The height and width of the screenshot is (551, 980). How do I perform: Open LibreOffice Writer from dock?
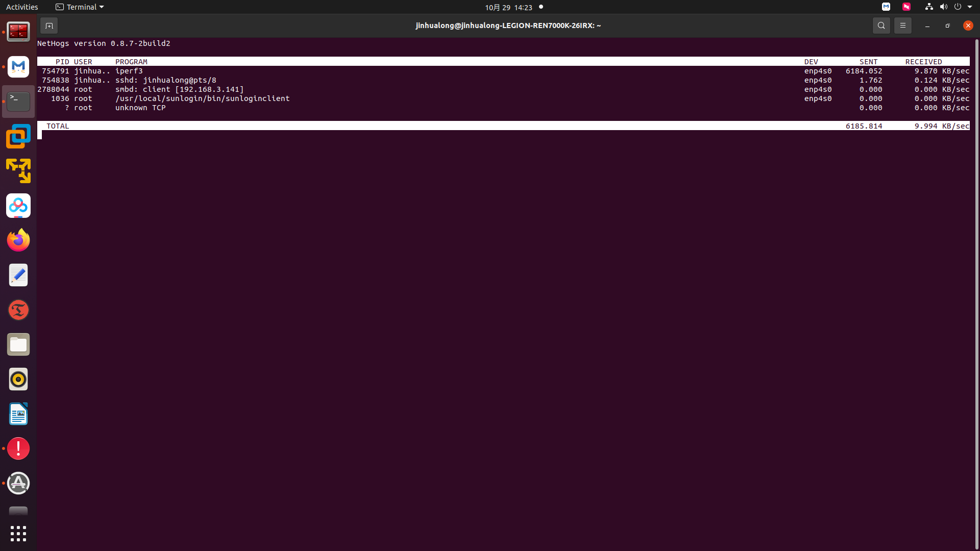click(18, 414)
